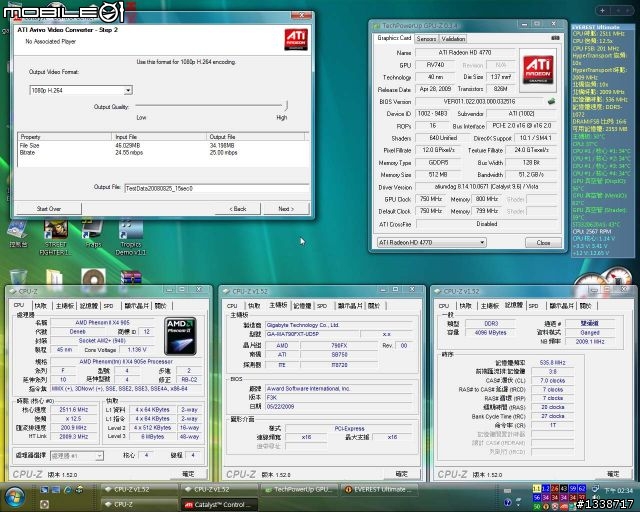
Task: Open 顯示晶片 tab in the Phenom II CPU-Z window
Action: point(136,305)
